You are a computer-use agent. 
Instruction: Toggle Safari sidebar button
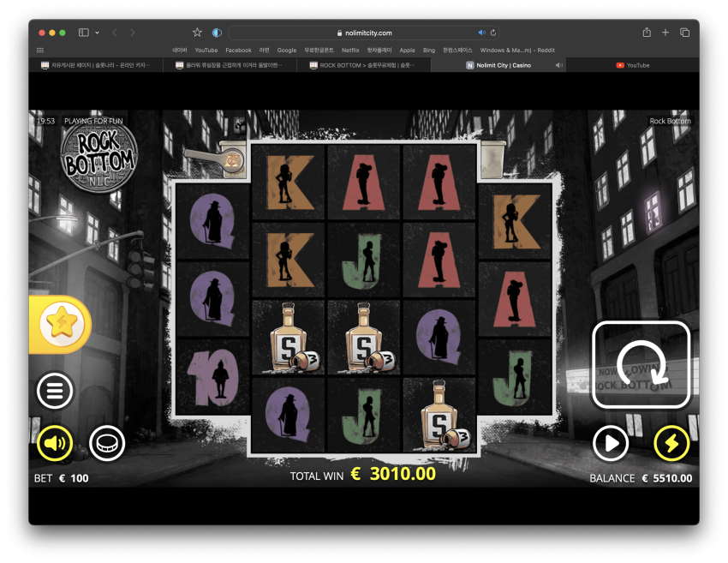coord(84,33)
